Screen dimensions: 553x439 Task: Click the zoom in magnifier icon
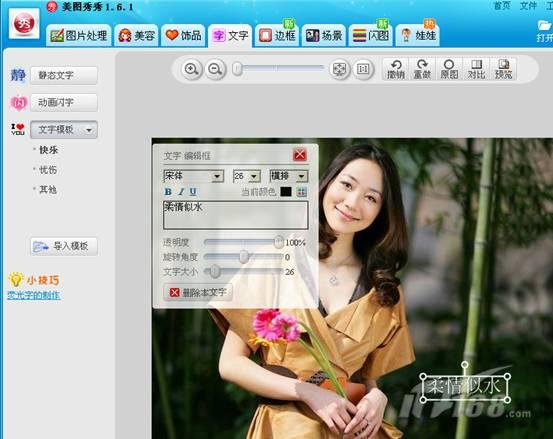(x=192, y=69)
